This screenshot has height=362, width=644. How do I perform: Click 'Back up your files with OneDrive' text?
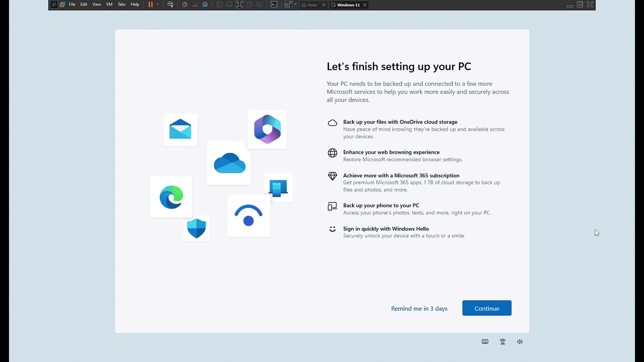[x=400, y=122]
